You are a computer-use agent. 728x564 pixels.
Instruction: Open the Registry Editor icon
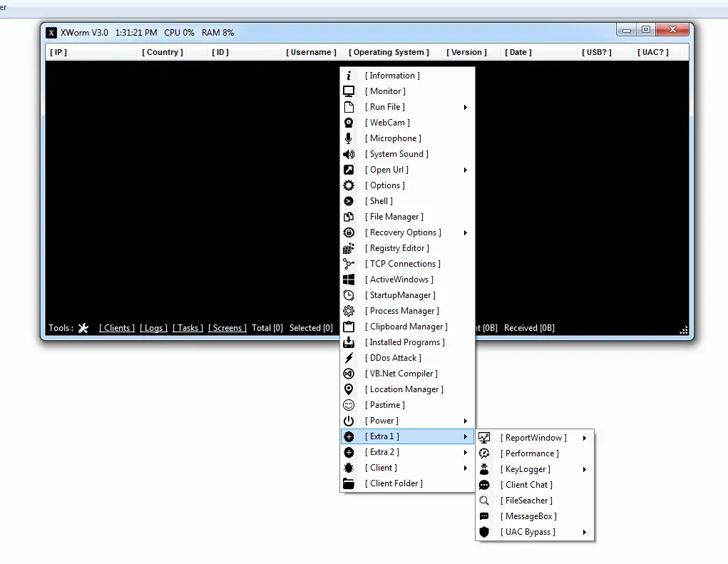click(348, 247)
